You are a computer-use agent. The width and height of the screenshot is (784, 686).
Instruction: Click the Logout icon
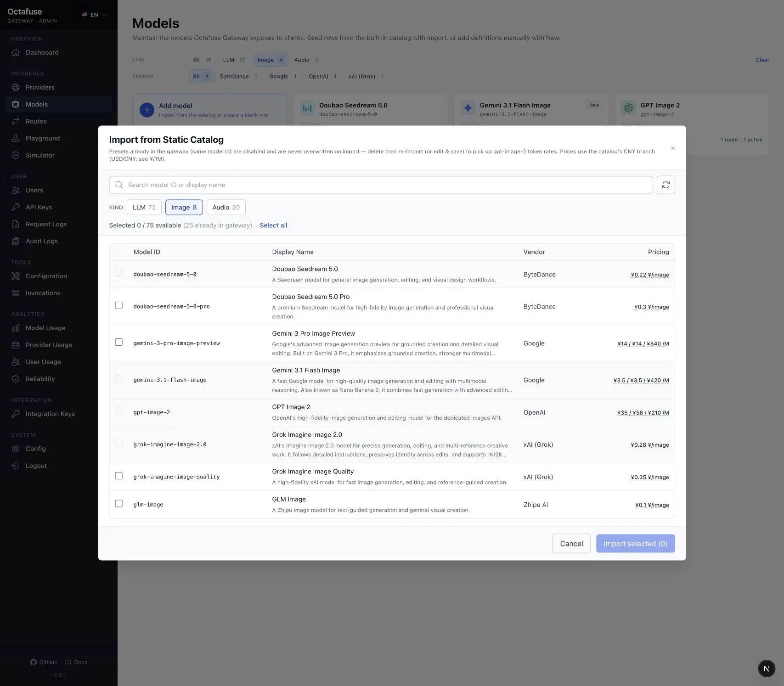pos(16,466)
